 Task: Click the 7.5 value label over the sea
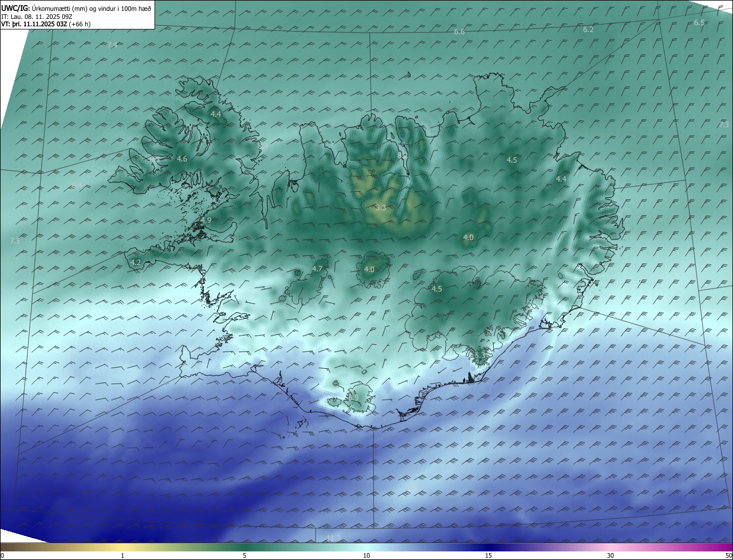coord(15,241)
